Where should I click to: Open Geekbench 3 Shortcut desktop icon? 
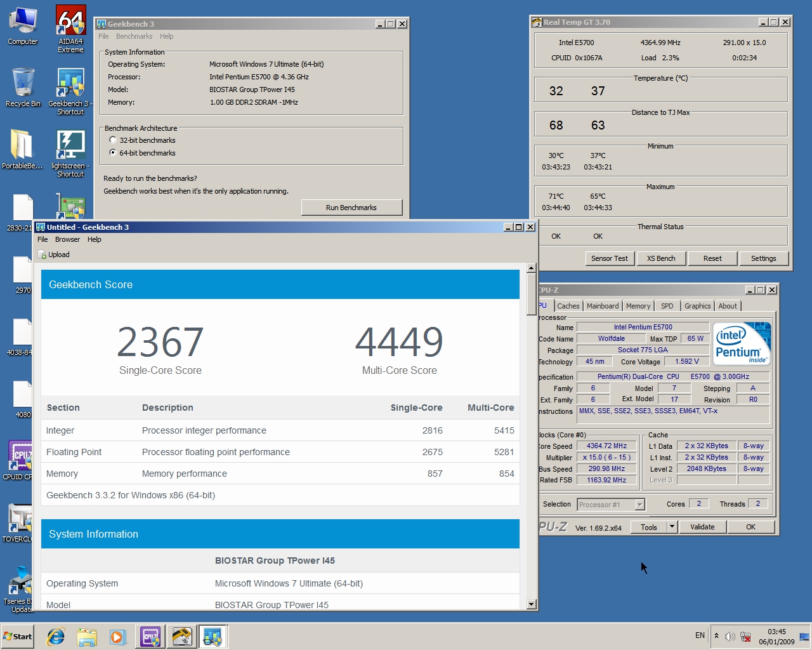[70, 92]
